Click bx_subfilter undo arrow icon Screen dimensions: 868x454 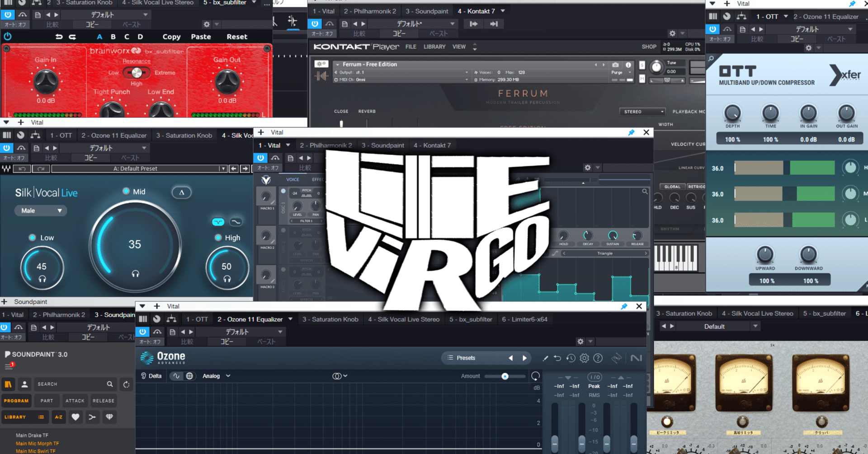(59, 37)
